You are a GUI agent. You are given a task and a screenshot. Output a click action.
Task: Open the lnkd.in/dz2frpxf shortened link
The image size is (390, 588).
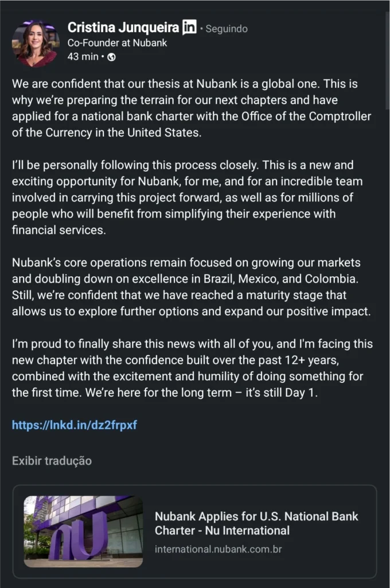point(75,425)
